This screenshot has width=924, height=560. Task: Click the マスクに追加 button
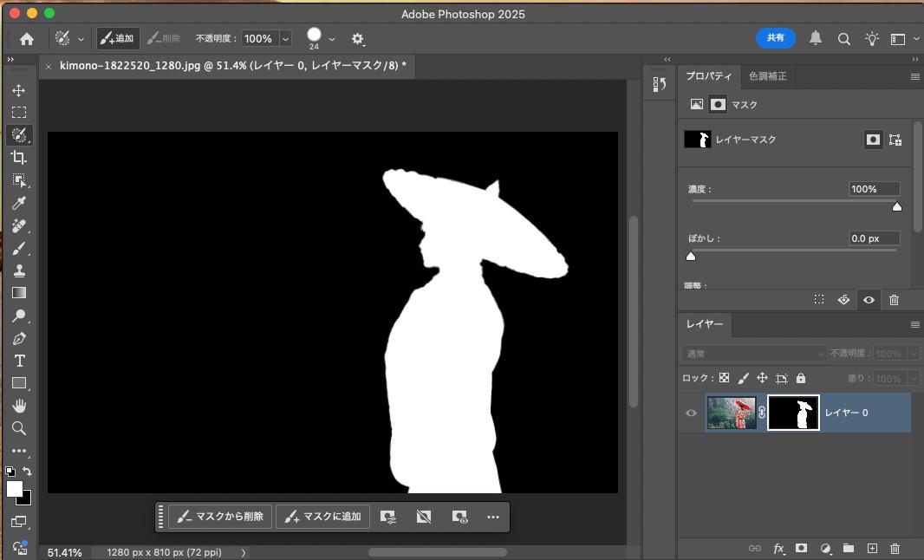323,517
